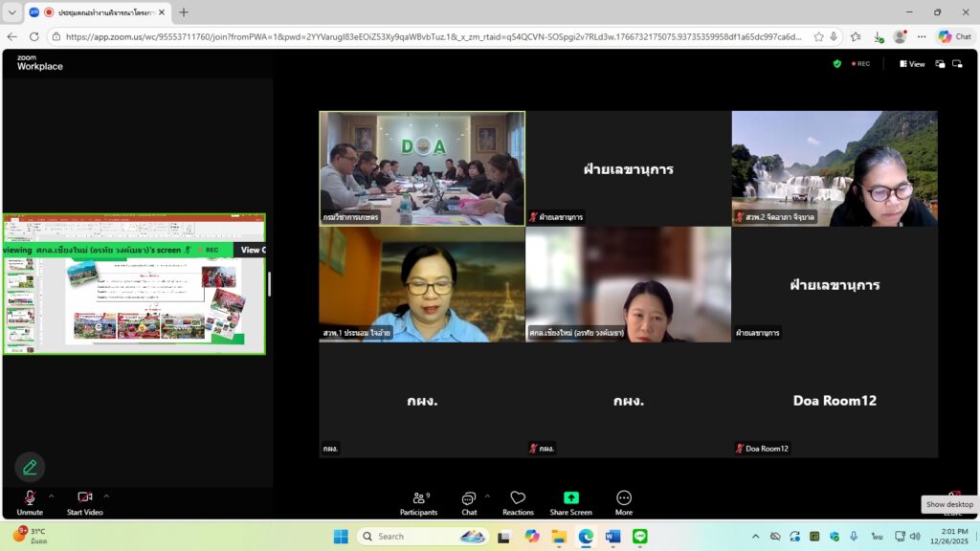Screen dimensions: 980x551
Task: Expand video options arrow beside Start Video
Action: coord(106,496)
